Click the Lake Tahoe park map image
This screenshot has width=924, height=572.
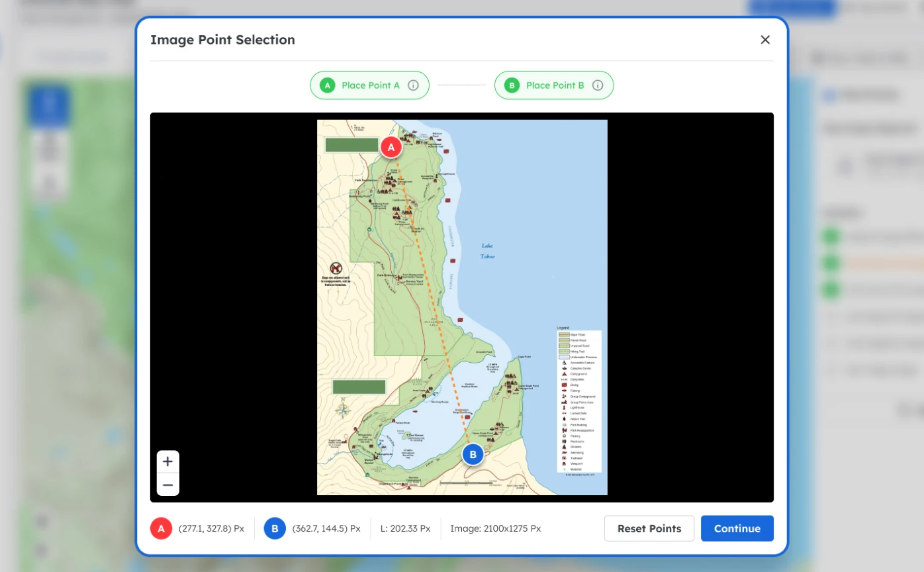tap(462, 307)
